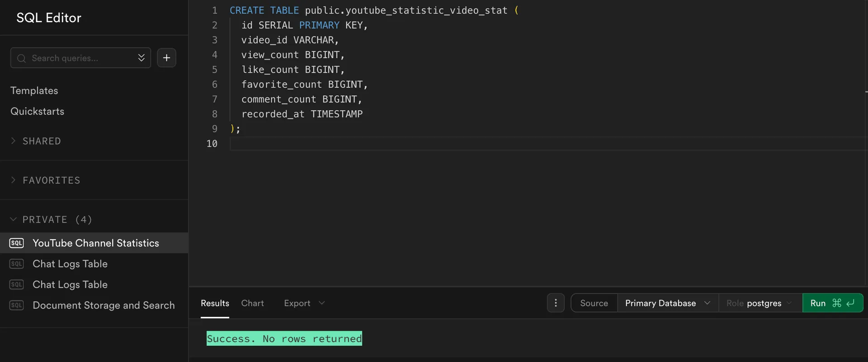Click the three-dot more options icon

pos(556,303)
